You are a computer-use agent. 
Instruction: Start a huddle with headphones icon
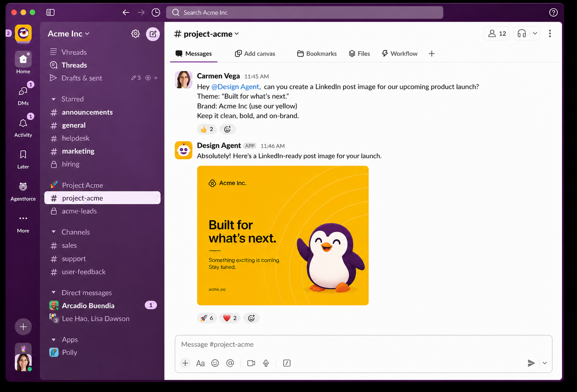click(x=522, y=34)
